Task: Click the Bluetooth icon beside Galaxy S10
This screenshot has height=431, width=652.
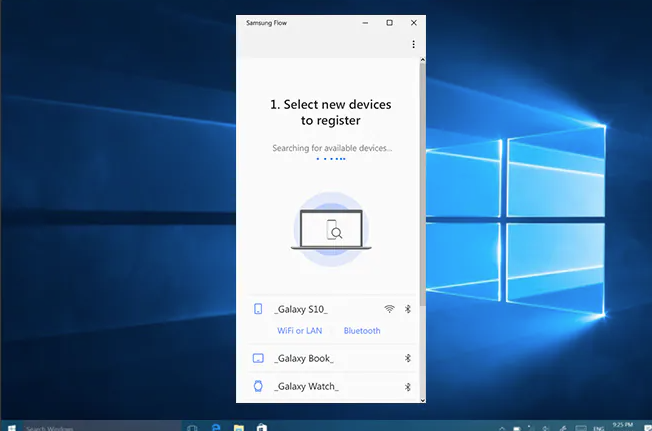Action: coord(408,309)
